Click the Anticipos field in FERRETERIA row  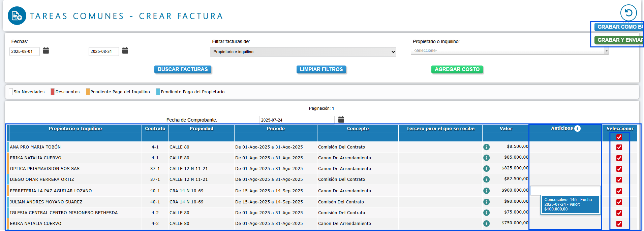(x=565, y=191)
